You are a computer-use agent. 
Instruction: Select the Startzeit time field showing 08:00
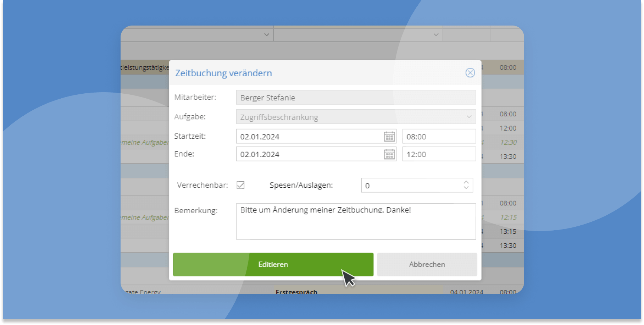[439, 137]
